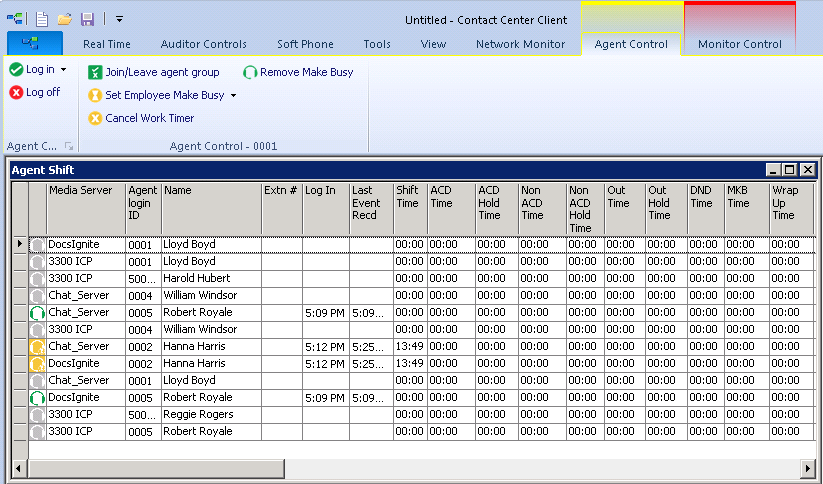
Task: Expand the Log in dropdown arrow
Action: (x=64, y=70)
